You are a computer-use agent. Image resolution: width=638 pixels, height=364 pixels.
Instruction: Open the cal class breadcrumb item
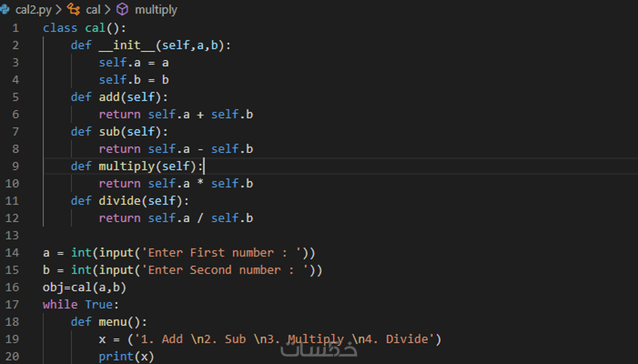tap(93, 10)
